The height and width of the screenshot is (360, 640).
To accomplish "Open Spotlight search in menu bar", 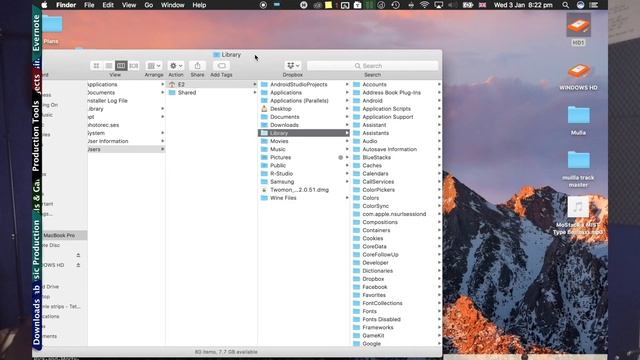I will pos(565,5).
